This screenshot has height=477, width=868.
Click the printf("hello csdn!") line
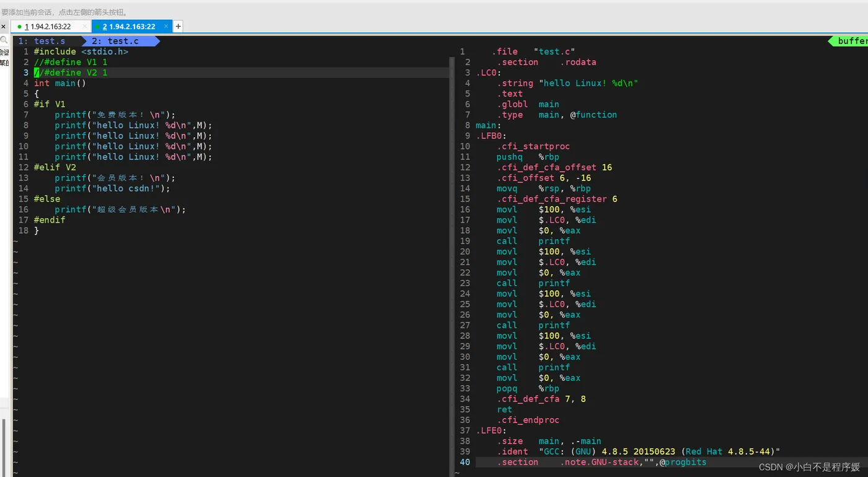pyautogui.click(x=112, y=189)
